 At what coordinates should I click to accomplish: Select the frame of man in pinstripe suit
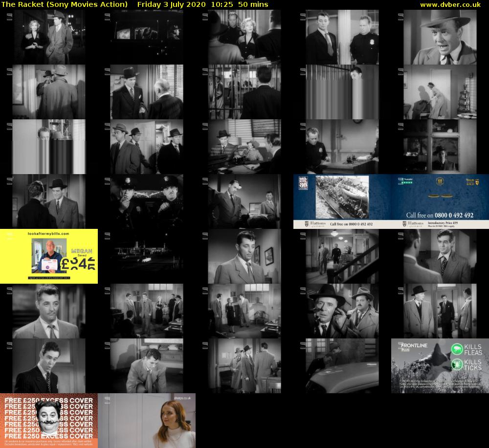[49, 366]
